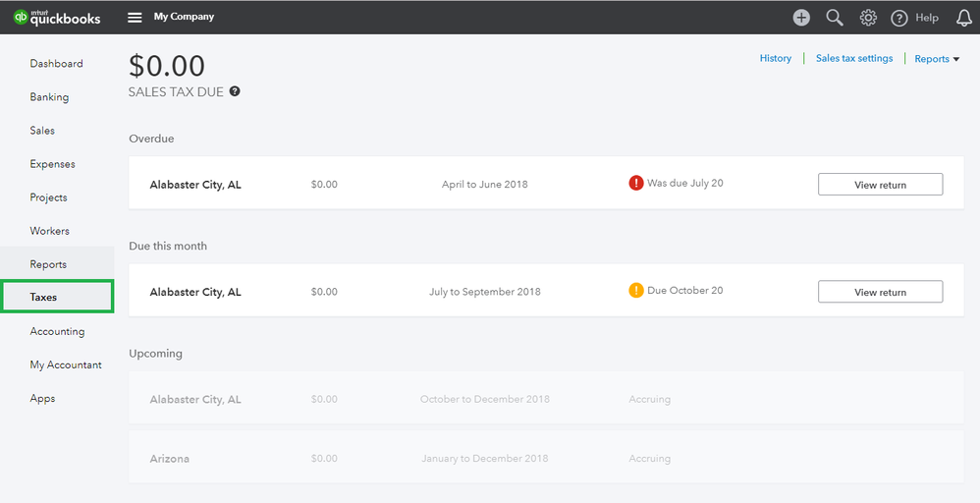This screenshot has width=980, height=503.
Task: Open the search magnifier icon
Action: 835,18
